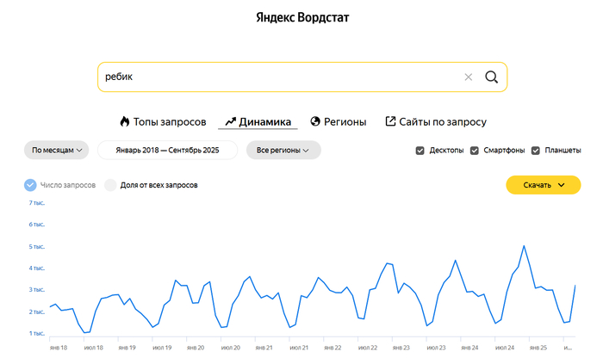Uncheck the Смартфоны checkbox
The height and width of the screenshot is (364, 603).
(x=474, y=151)
